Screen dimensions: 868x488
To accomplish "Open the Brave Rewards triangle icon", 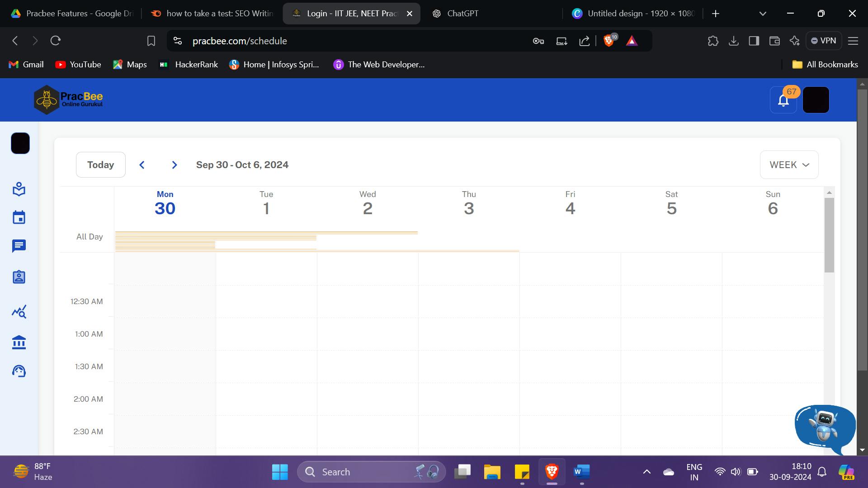I will pyautogui.click(x=632, y=41).
